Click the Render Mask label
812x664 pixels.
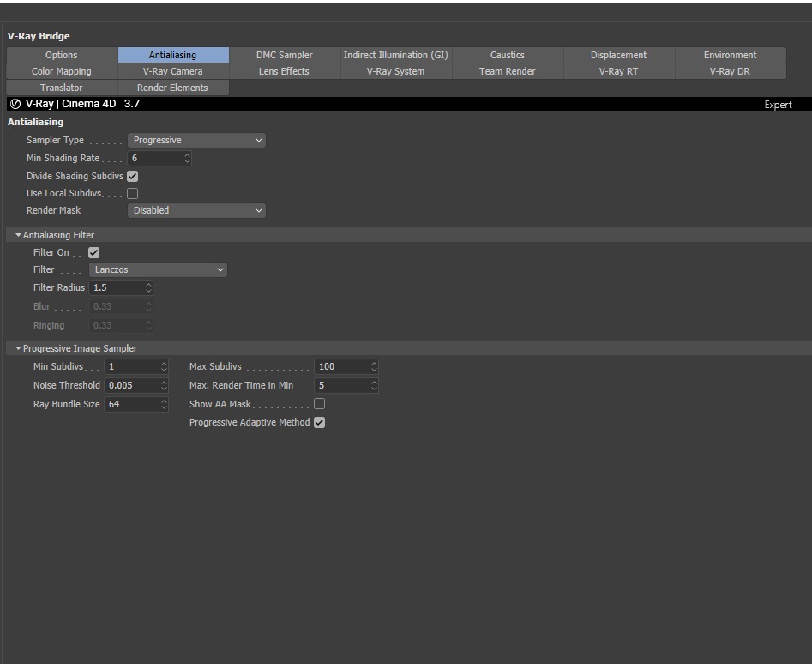click(x=53, y=210)
